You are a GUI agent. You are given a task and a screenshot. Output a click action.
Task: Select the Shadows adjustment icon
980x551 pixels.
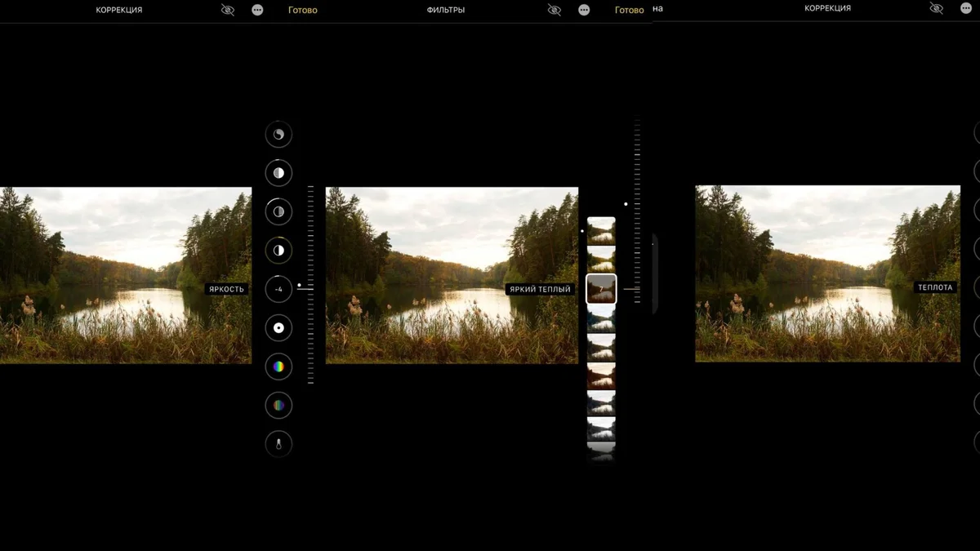coord(278,211)
